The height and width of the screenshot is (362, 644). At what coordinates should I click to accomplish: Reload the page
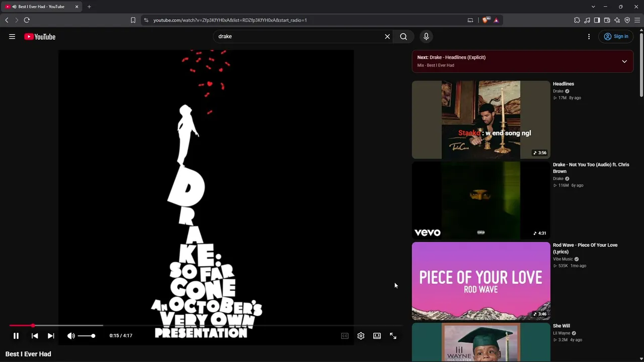coord(27,20)
